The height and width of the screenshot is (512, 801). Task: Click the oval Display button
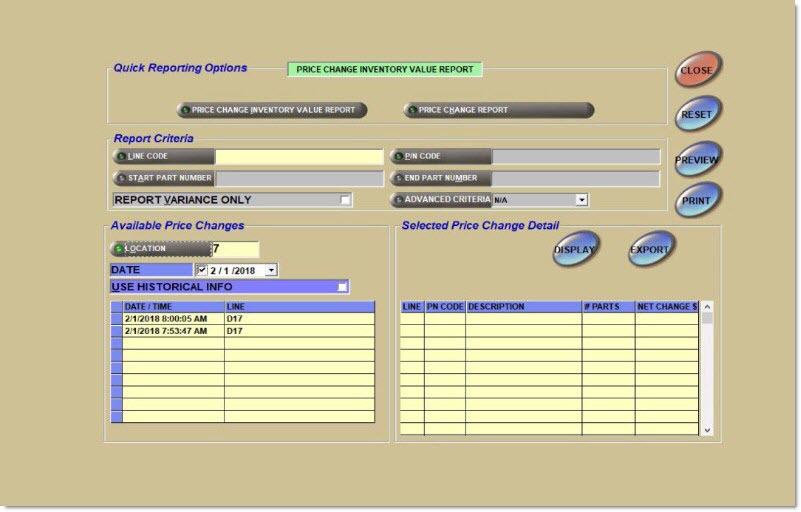coord(575,249)
